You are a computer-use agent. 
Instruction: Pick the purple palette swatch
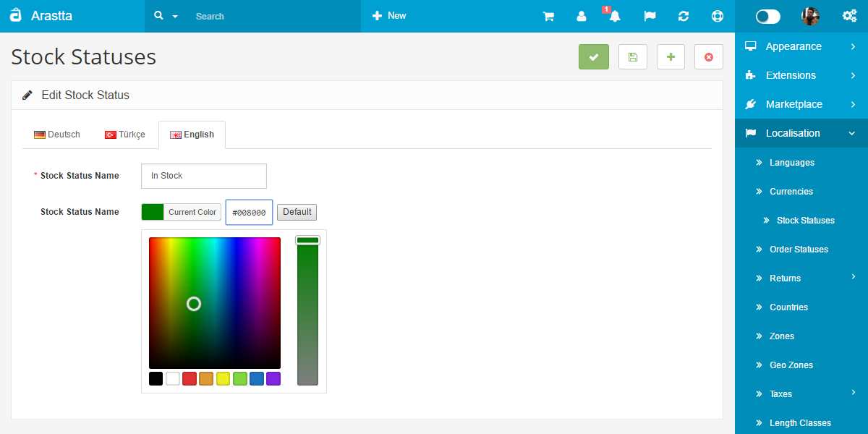pos(273,378)
